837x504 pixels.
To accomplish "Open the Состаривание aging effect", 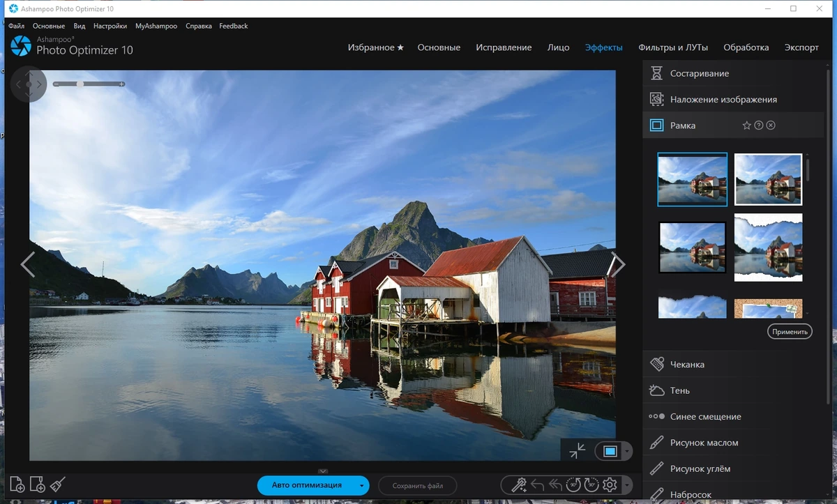I will tap(732, 73).
